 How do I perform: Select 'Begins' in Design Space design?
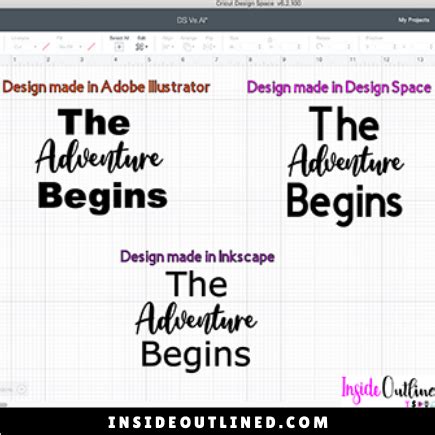(345, 204)
